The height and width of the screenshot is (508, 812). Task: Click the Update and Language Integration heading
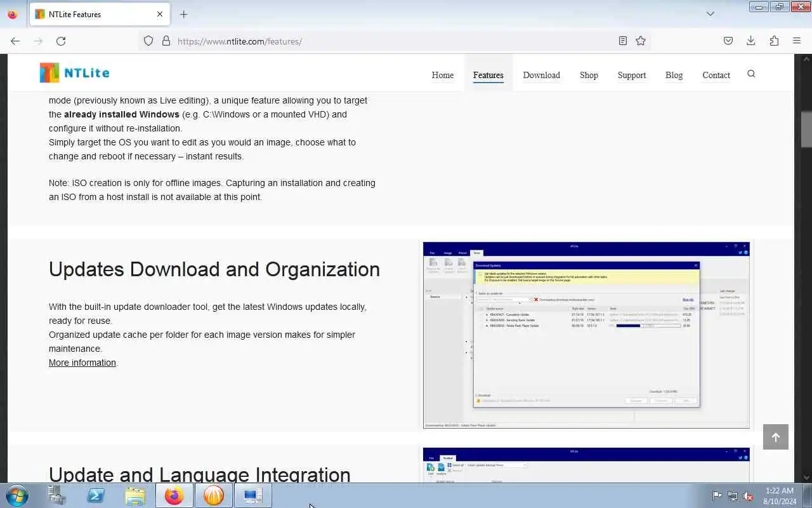pos(200,474)
